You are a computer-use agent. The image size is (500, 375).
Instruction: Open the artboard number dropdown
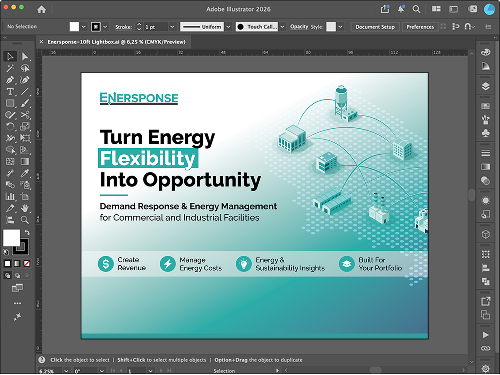pos(151,371)
